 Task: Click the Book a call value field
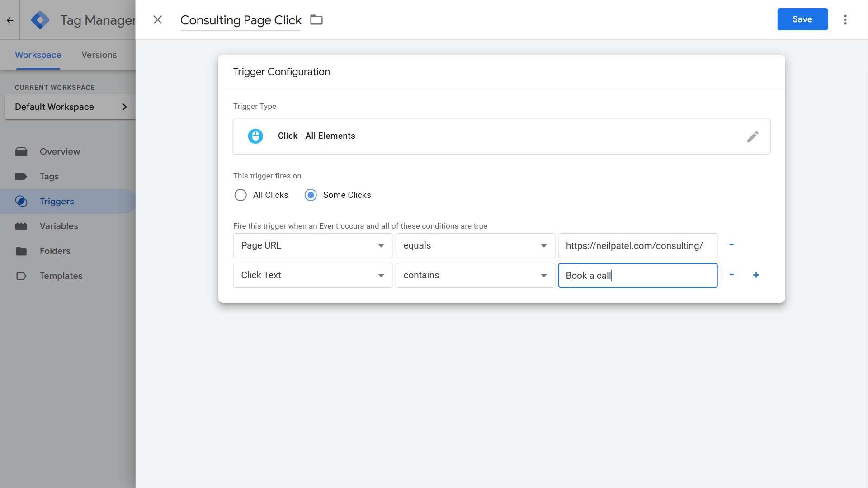coord(638,275)
